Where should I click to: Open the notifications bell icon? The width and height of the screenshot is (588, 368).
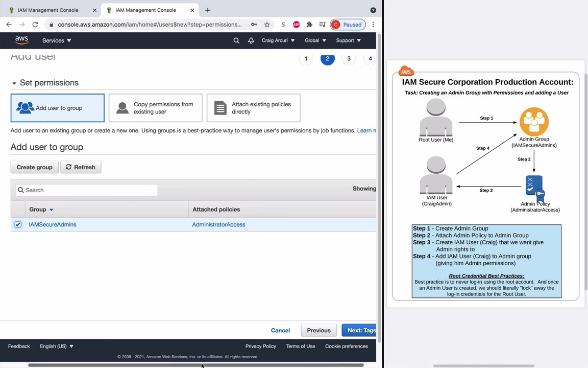pyautogui.click(x=251, y=40)
